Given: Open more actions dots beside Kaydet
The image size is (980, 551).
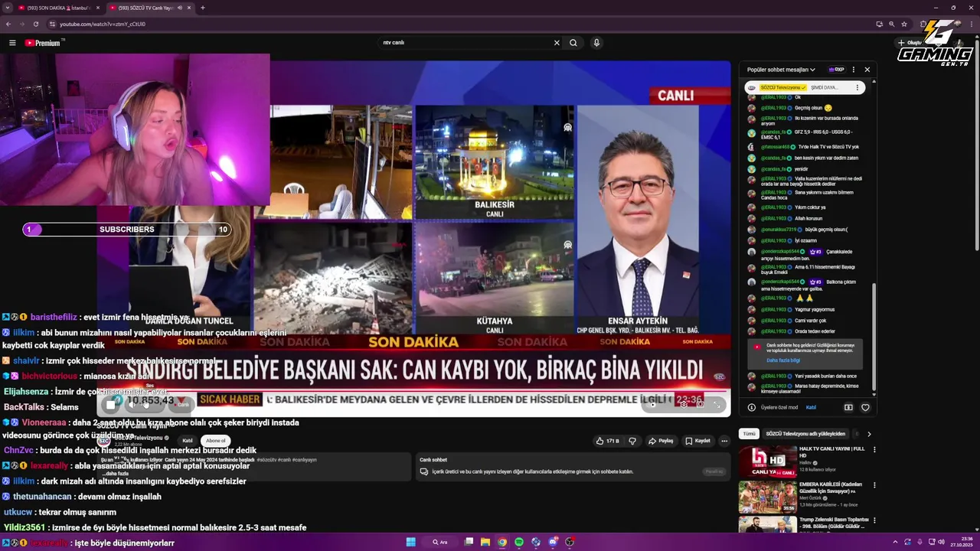Looking at the screenshot, I should tap(724, 441).
